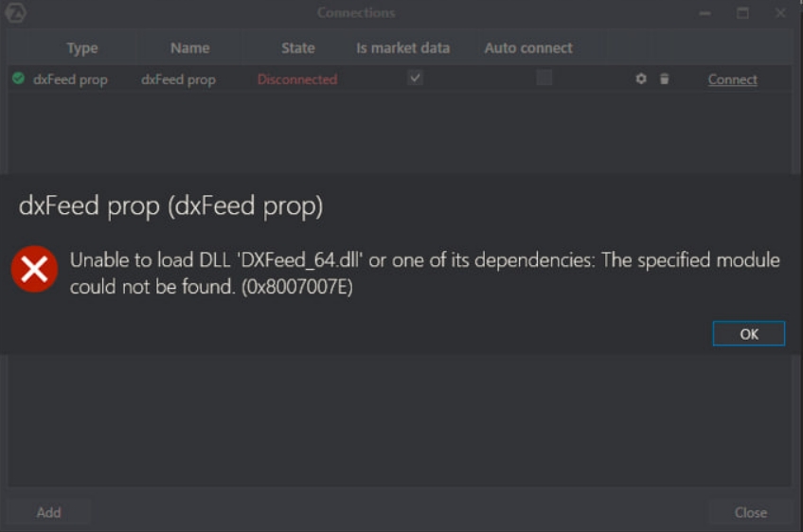Click the red error X icon in the dialog

35,272
